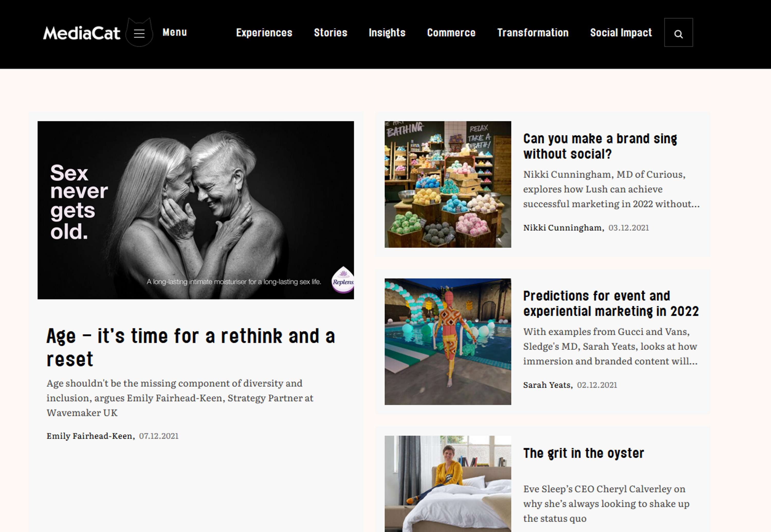Navigate to Commerce
Image resolution: width=771 pixels, height=532 pixels.
tap(451, 33)
